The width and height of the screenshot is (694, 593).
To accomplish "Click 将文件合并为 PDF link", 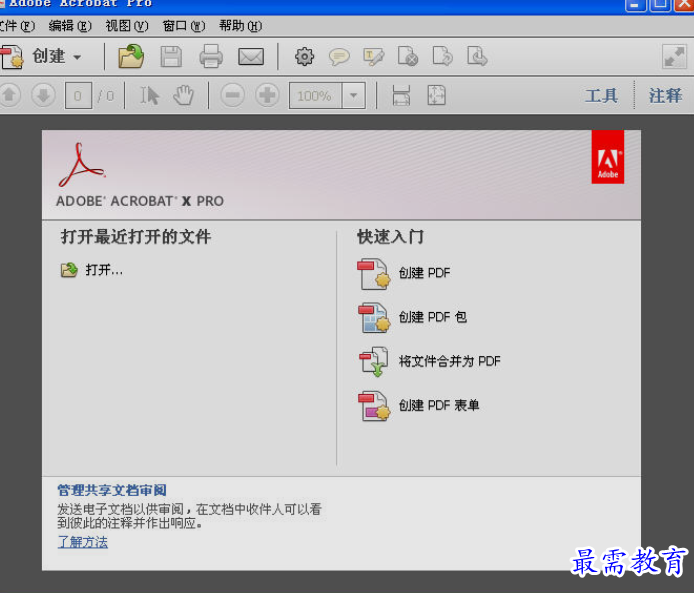I will pyautogui.click(x=449, y=361).
